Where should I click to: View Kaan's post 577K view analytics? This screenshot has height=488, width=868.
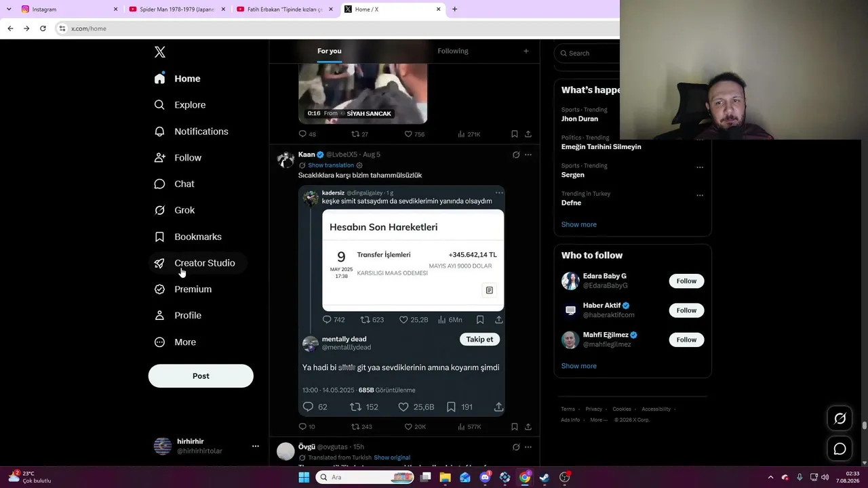[x=469, y=427]
